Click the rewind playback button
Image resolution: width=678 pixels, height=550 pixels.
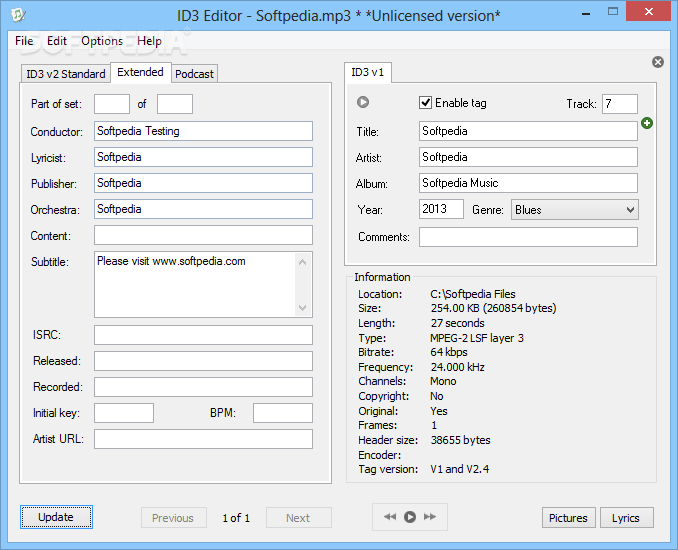pyautogui.click(x=390, y=517)
